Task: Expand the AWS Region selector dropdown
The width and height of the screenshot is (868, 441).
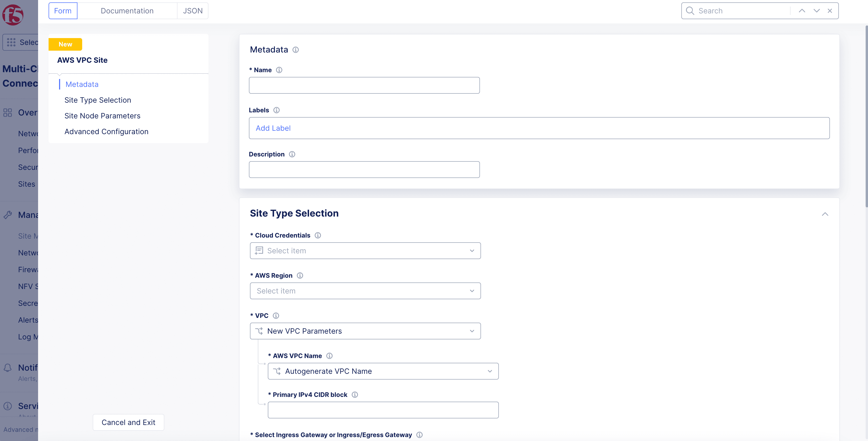Action: coord(365,291)
